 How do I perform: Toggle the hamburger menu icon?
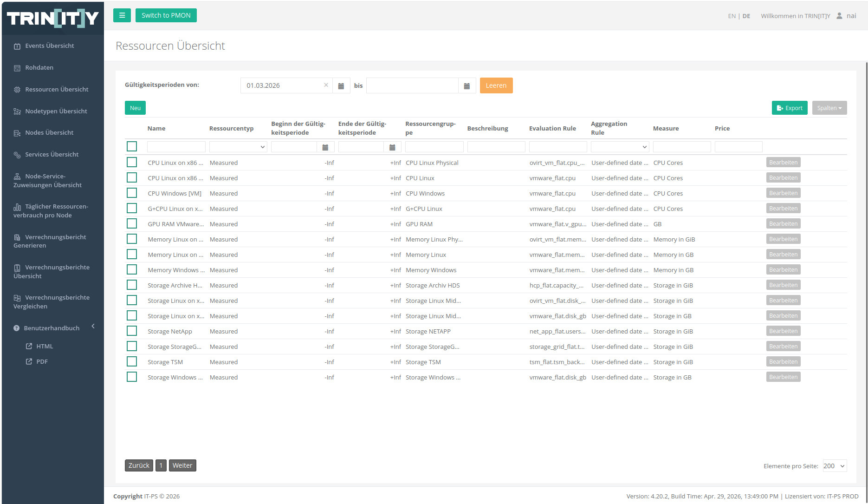point(122,15)
